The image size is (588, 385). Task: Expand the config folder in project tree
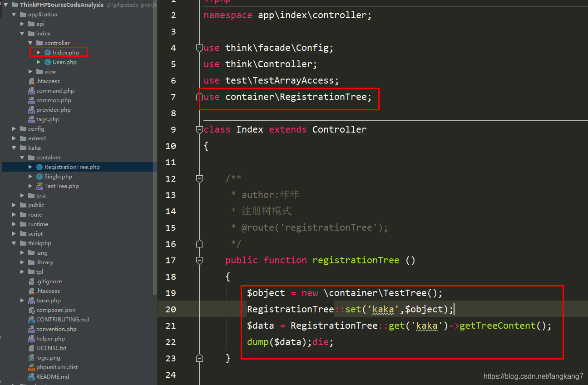(x=14, y=129)
